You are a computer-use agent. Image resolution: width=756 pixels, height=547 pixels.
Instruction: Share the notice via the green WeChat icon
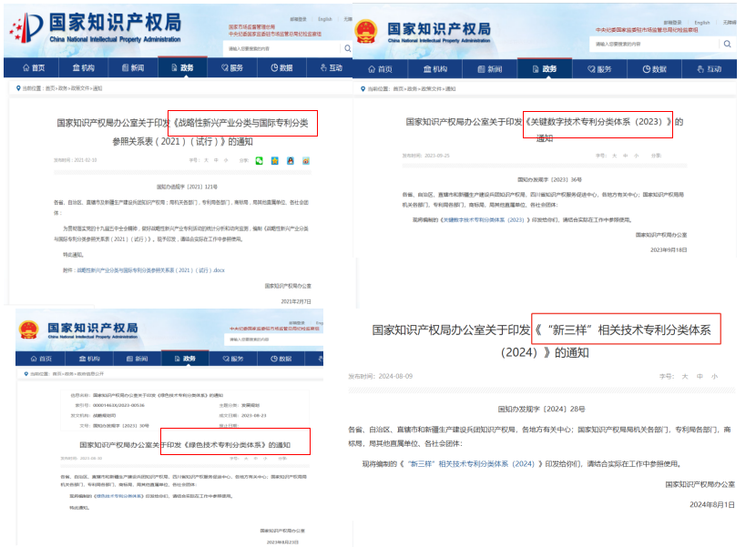[259, 161]
